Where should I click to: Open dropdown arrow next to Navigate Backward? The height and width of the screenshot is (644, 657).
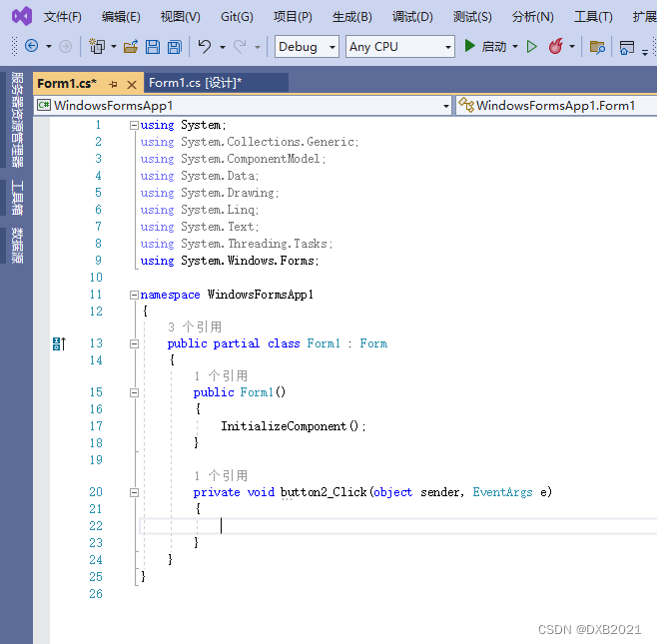point(49,47)
